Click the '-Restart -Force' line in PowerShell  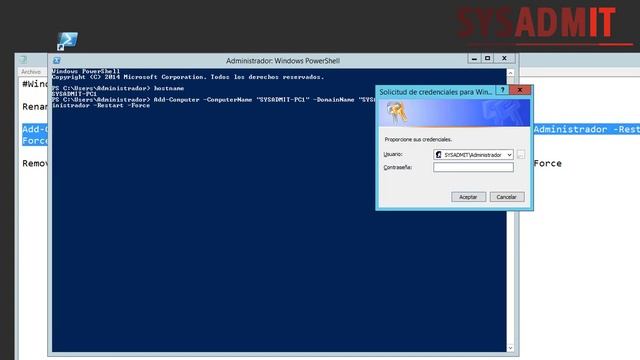coord(101,105)
